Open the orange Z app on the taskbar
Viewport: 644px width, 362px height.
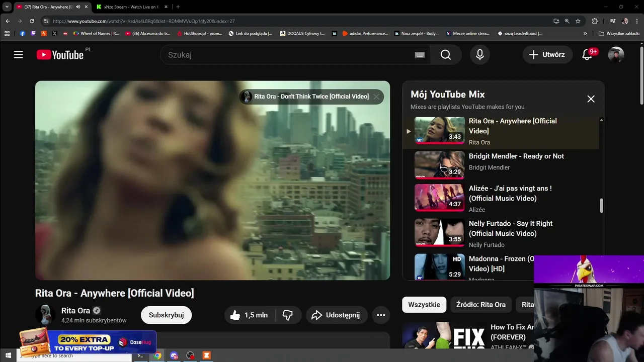(x=206, y=355)
